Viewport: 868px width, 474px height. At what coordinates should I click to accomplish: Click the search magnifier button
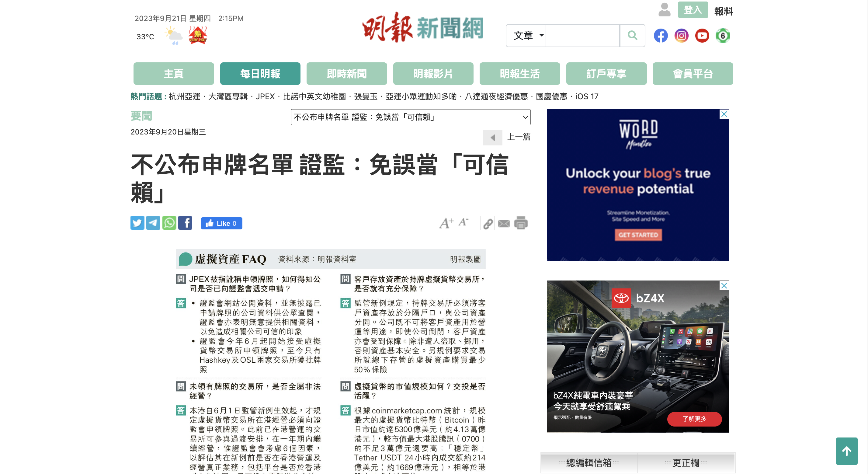pyautogui.click(x=632, y=35)
